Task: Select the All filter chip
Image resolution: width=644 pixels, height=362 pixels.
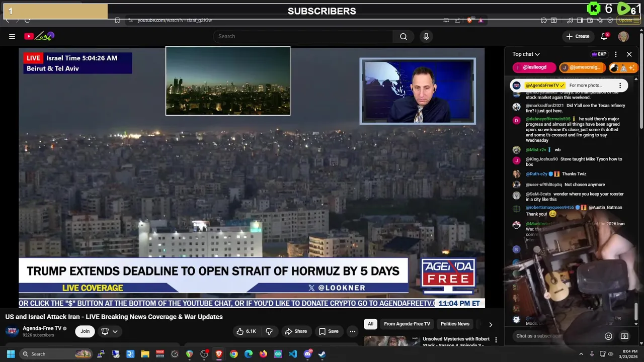Action: [x=370, y=324]
